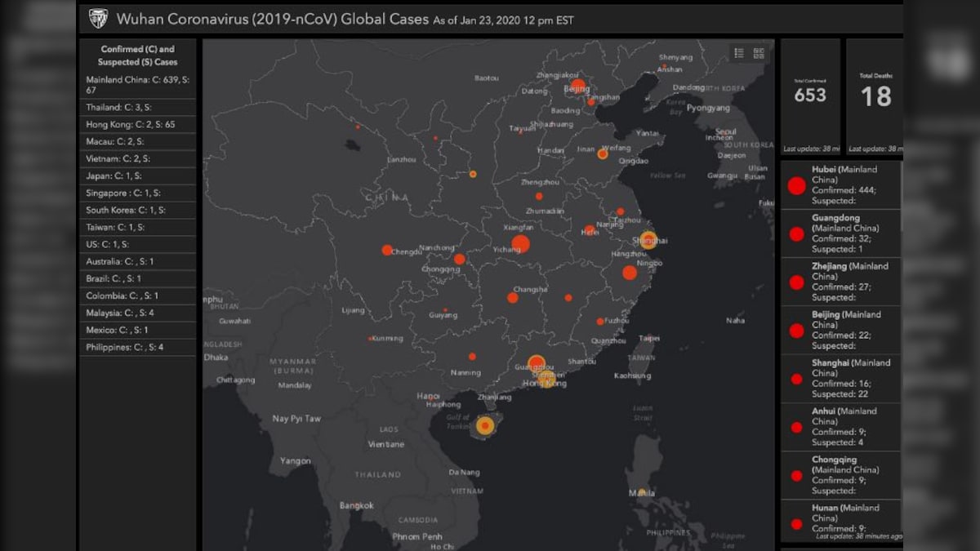Select the red dot beside the Beijing entry
Viewport: 980px width, 551px height.
[x=795, y=330]
